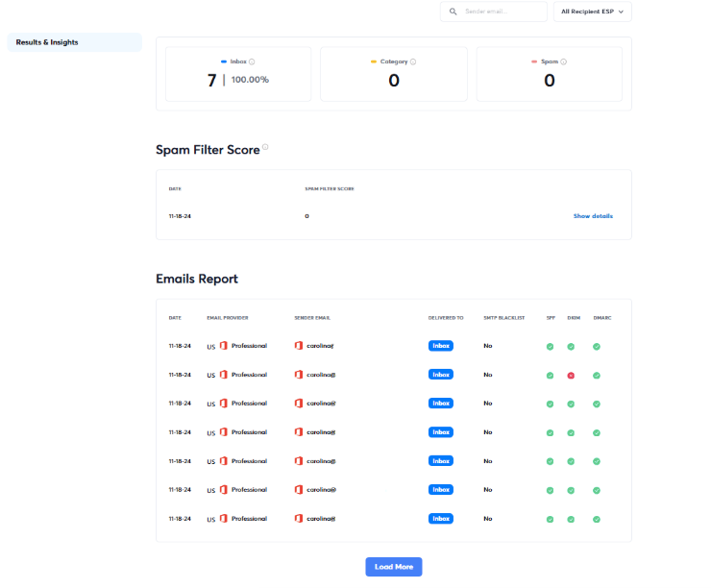This screenshot has width=711, height=588.
Task: Click the DMARC check in the last email row
Action: pyautogui.click(x=597, y=519)
